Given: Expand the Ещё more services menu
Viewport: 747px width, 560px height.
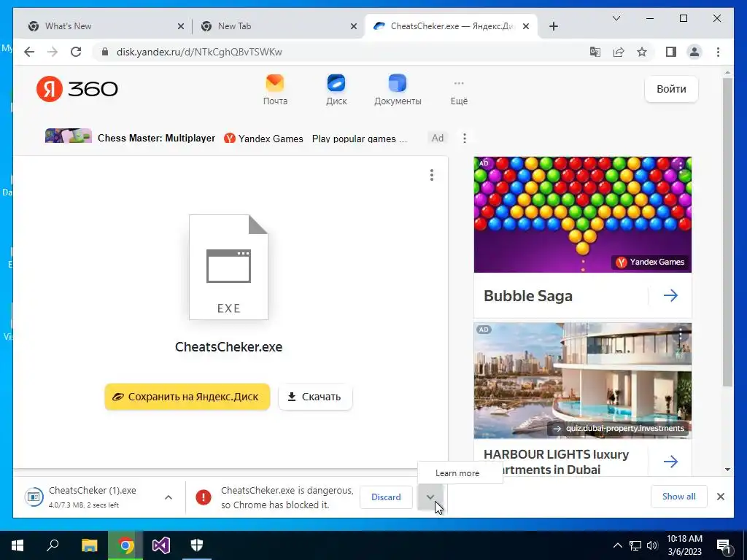Looking at the screenshot, I should click(x=459, y=93).
